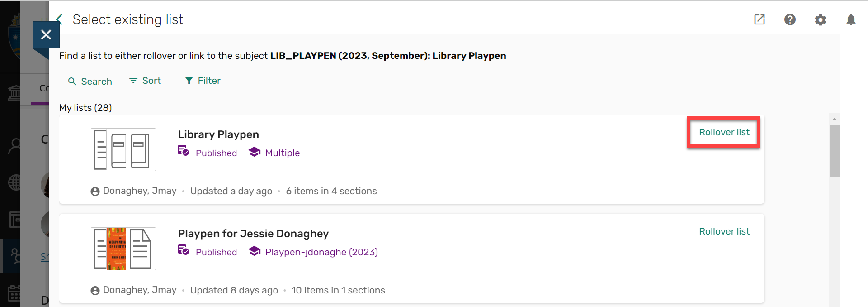The width and height of the screenshot is (868, 307).
Task: Select the institution building icon in sidebar
Action: pos(15,92)
